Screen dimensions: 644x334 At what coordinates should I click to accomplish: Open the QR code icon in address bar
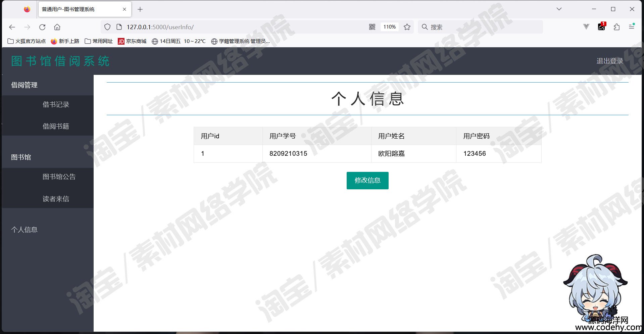pyautogui.click(x=372, y=27)
